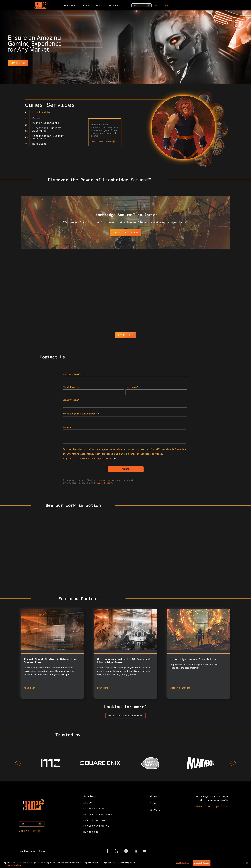The width and height of the screenshot is (251, 868).
Task: Open the Lionbridge Samurai in Action card image
Action: coord(198,630)
